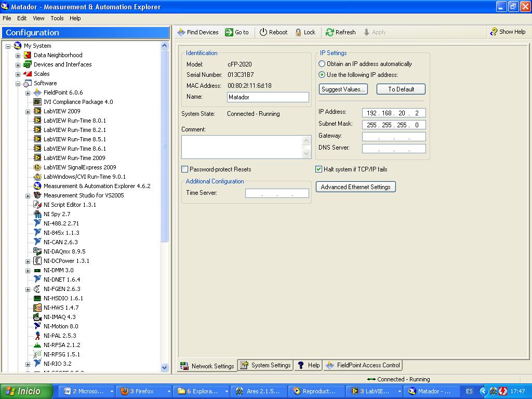The width and height of the screenshot is (532, 399).
Task: Switch to FieldPoint Access Control tab
Action: point(363,365)
